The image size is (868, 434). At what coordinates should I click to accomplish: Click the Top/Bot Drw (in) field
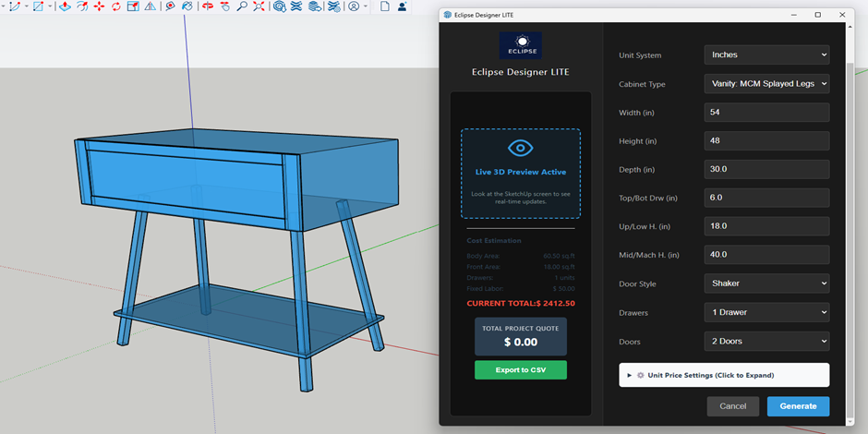tap(766, 198)
